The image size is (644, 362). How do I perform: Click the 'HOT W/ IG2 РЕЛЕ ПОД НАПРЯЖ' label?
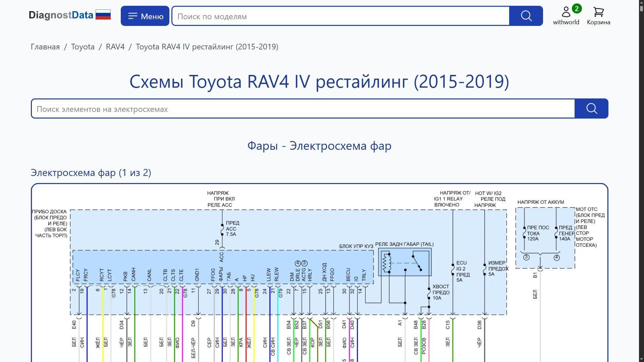coord(490,199)
